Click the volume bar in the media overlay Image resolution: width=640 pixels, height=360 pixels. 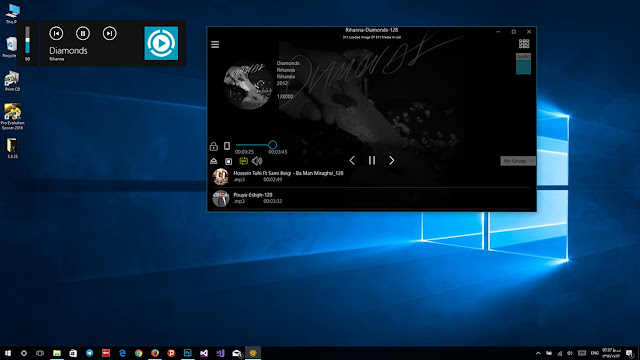click(x=27, y=40)
